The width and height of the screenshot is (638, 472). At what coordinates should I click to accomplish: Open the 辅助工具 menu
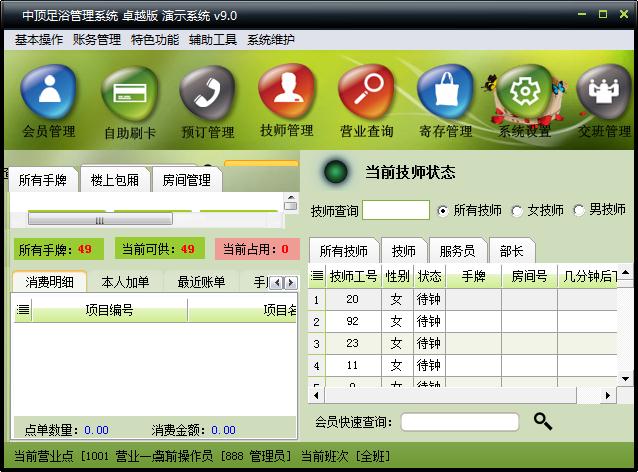213,39
